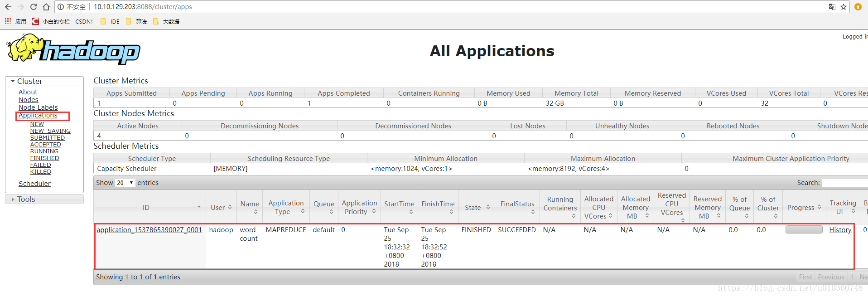This screenshot has height=297, width=868.
Task: Open the orange browser update icon
Action: [858, 7]
